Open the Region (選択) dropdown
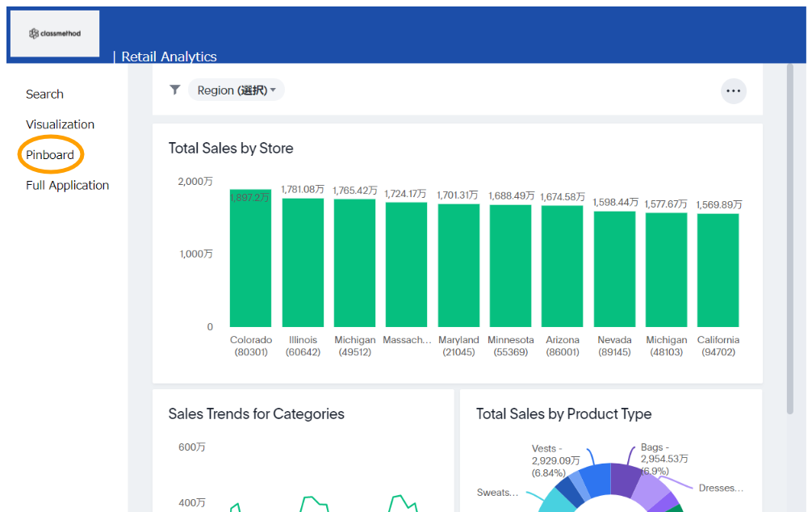Image resolution: width=812 pixels, height=512 pixels. point(236,90)
